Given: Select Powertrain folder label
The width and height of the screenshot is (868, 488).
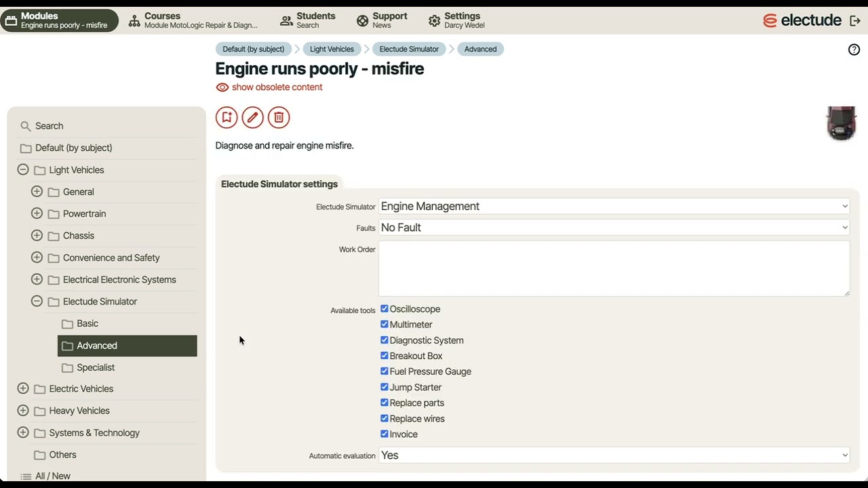Looking at the screenshot, I should coord(84,213).
